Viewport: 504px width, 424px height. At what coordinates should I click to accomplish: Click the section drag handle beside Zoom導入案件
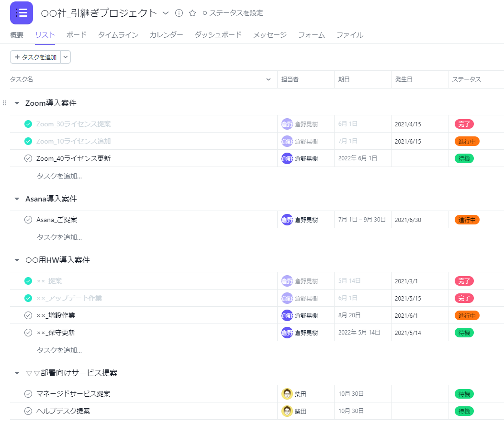point(4,103)
